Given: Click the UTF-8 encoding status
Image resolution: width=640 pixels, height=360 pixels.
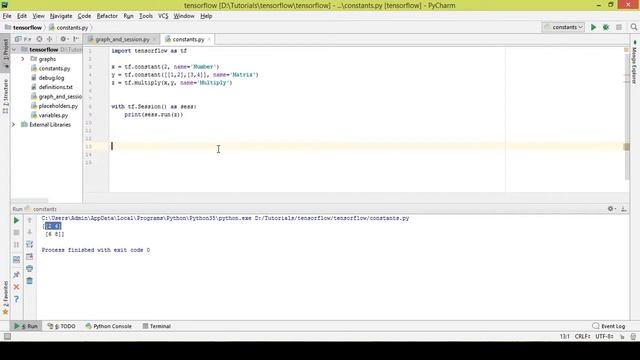Looking at the screenshot, I should point(604,337).
